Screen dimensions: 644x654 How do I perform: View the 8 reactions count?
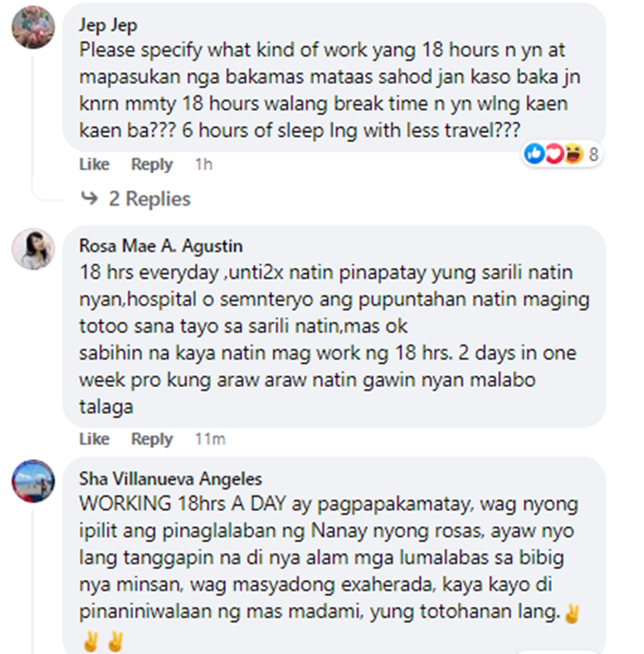tap(593, 154)
